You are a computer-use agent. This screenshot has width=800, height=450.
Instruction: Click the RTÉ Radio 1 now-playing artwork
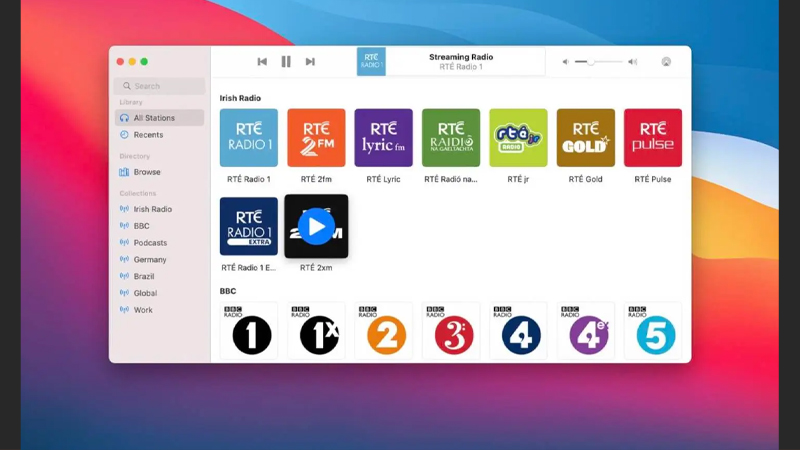(371, 62)
